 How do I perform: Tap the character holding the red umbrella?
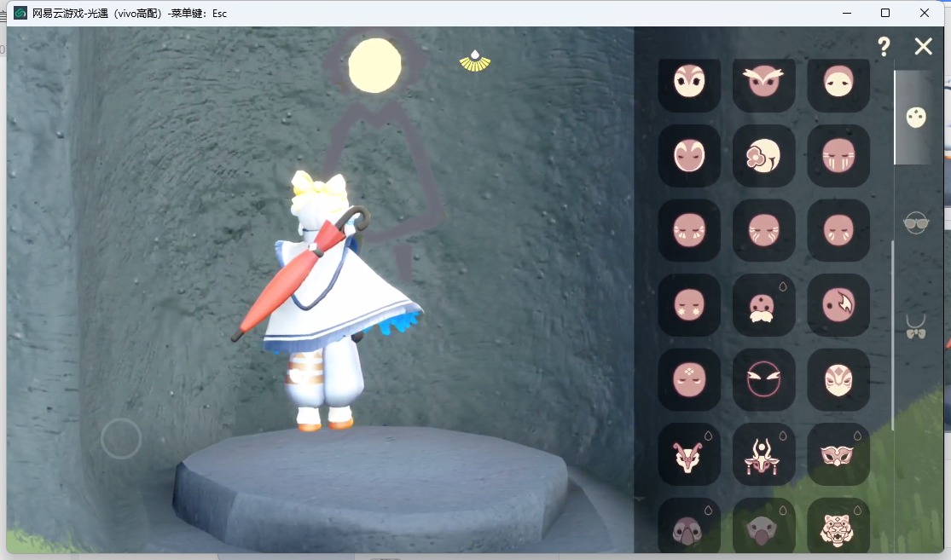328,301
